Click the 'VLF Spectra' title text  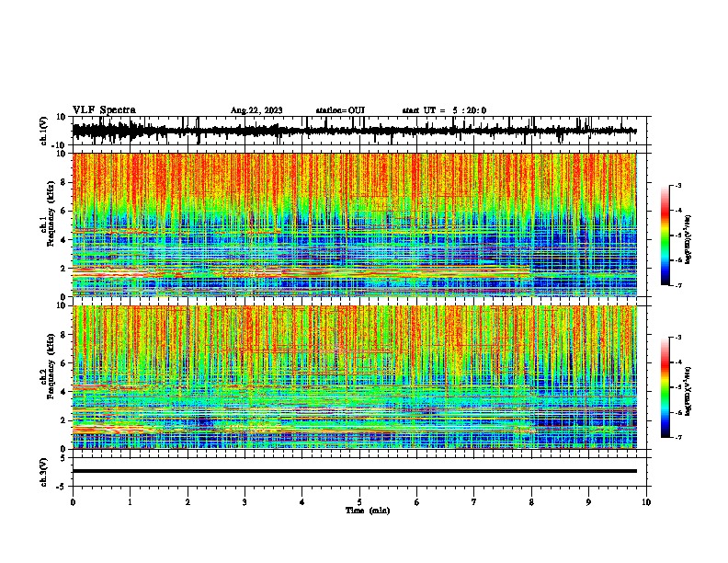(104, 110)
